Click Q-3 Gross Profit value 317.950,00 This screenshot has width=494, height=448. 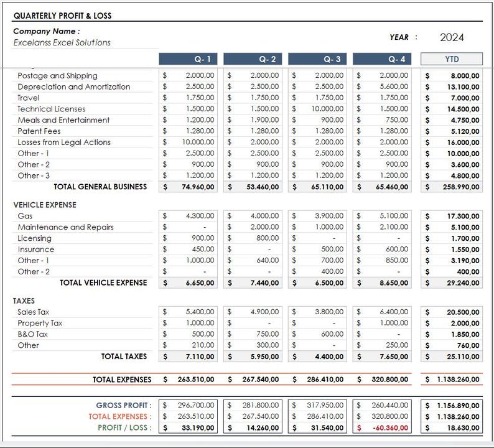click(x=325, y=405)
